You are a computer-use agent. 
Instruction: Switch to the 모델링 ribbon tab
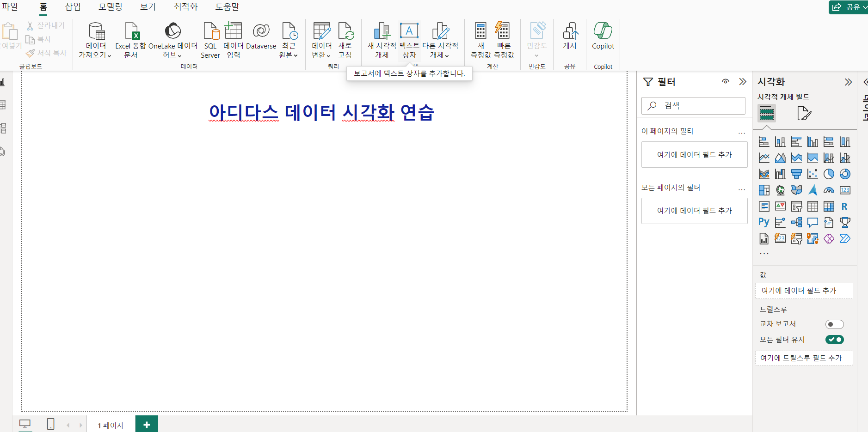(111, 7)
